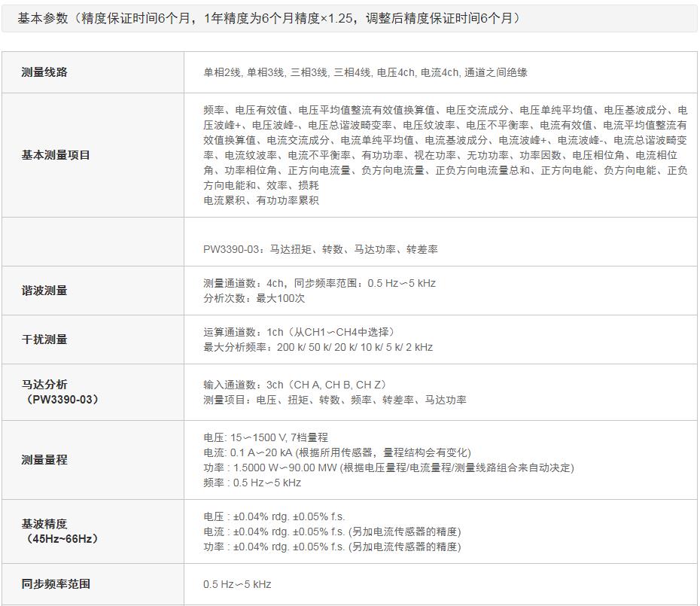
Task: Click the 功率: 1.5000 W~90.00 MW line
Action: click(388, 467)
